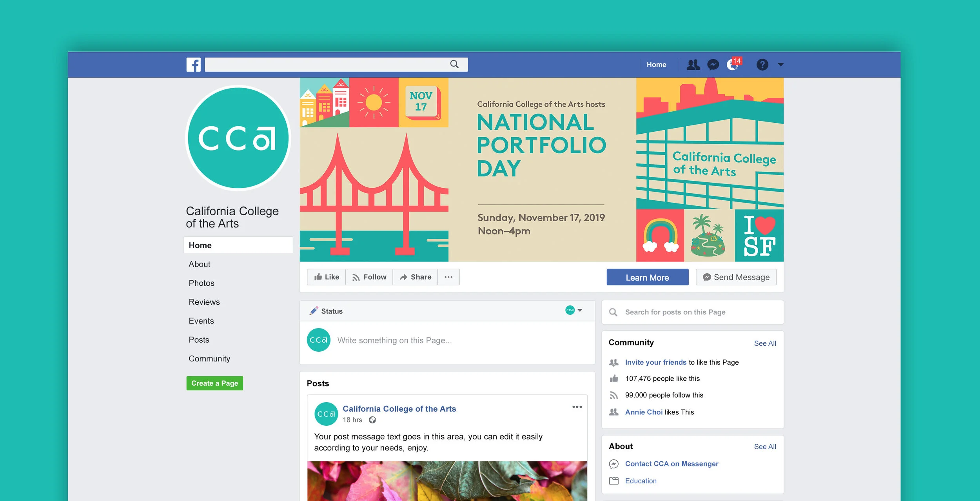Click the large CCA profile picture
The width and height of the screenshot is (980, 501).
[238, 138]
